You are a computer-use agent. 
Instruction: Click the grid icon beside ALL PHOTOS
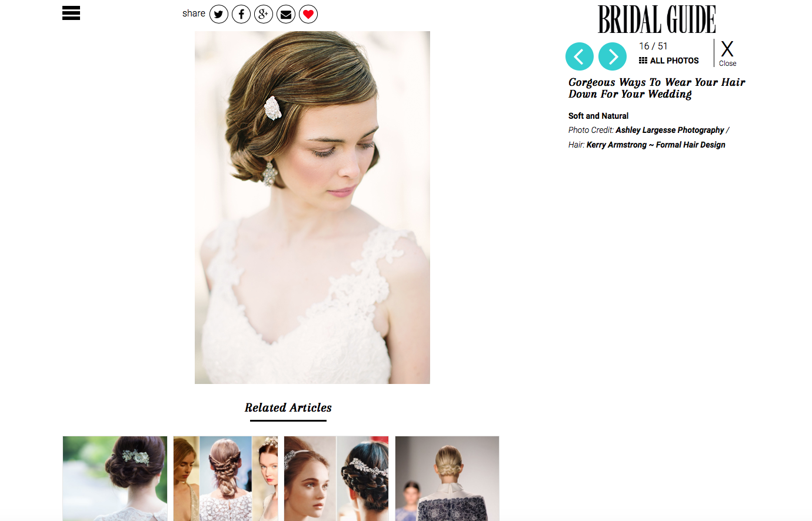coord(643,61)
